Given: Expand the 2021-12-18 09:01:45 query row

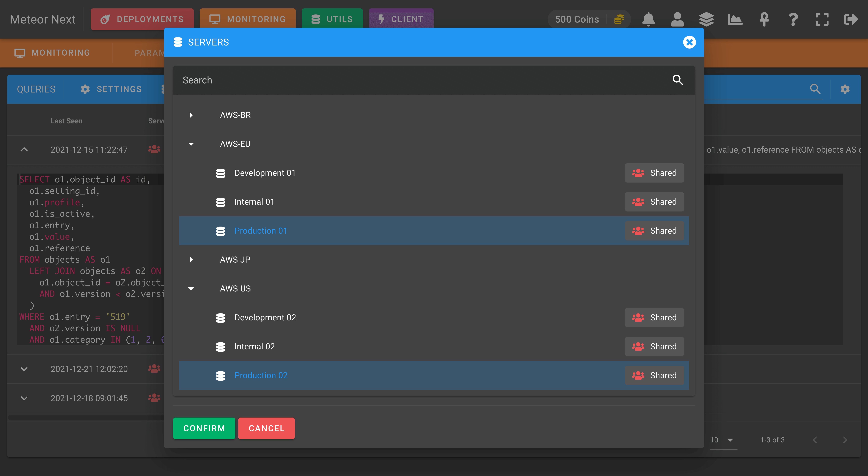Looking at the screenshot, I should 24,398.
